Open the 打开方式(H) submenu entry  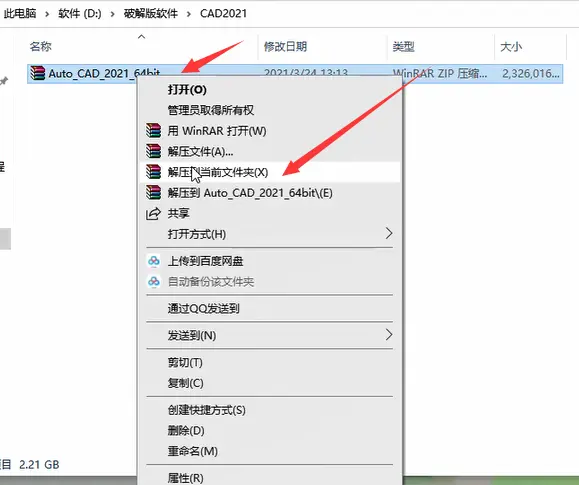270,234
